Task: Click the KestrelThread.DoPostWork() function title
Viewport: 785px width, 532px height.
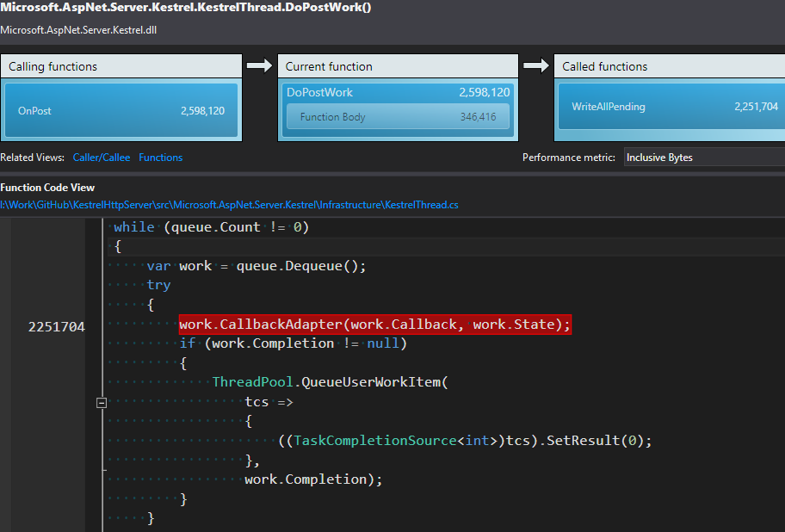Action: 186,7
